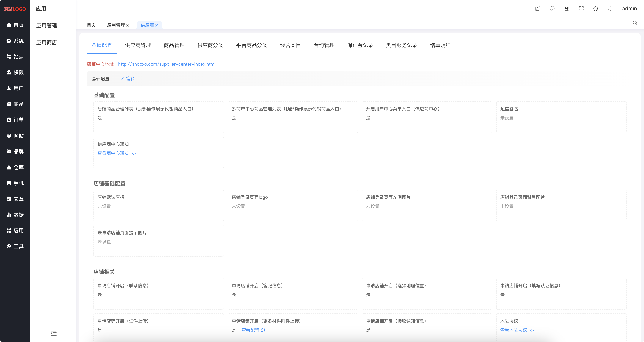Open the 保证金记录 tab
The height and width of the screenshot is (342, 644).
coord(360,45)
